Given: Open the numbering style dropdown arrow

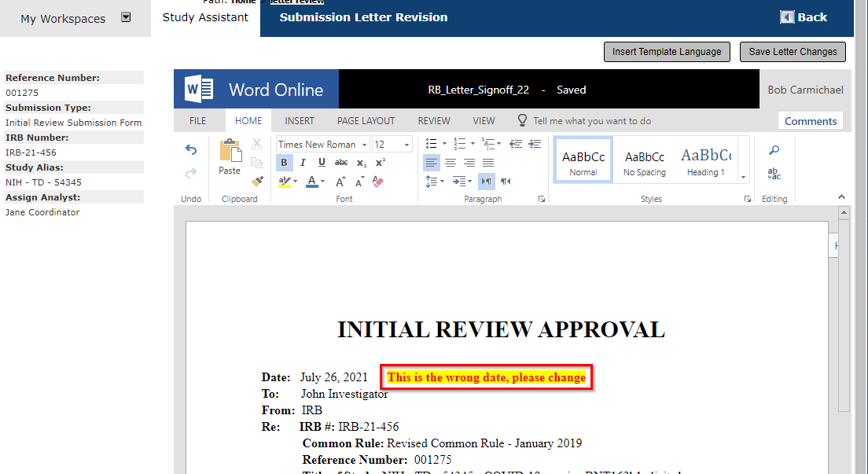Looking at the screenshot, I should pyautogui.click(x=473, y=144).
